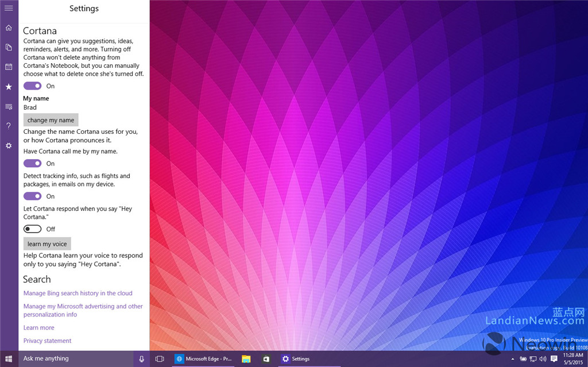Screen dimensions: 588x367
Task: Open Cortana's Settings gear in the sidebar
Action: click(x=8, y=145)
